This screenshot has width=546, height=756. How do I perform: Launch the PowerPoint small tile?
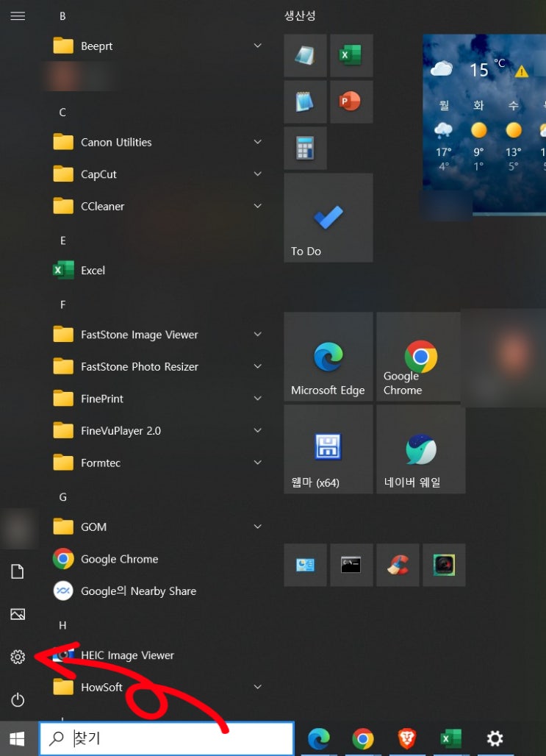point(351,101)
